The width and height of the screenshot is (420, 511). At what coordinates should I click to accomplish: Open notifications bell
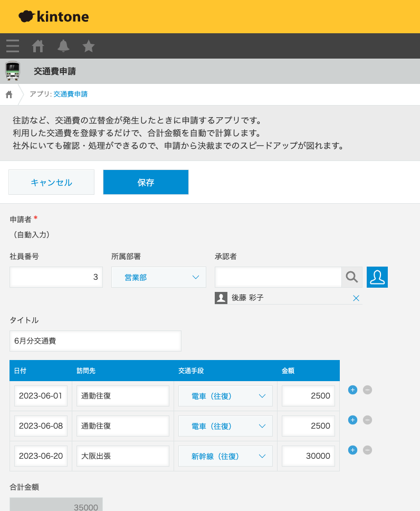pyautogui.click(x=63, y=46)
